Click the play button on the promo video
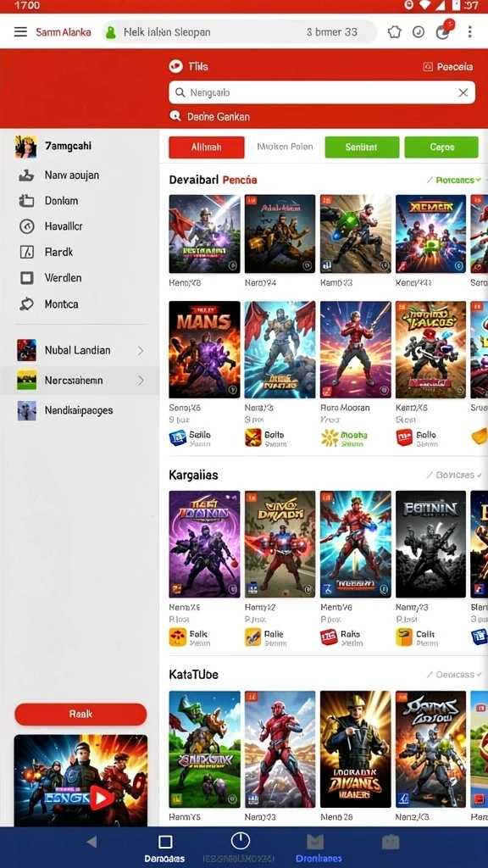The image size is (488, 868). 102,798
